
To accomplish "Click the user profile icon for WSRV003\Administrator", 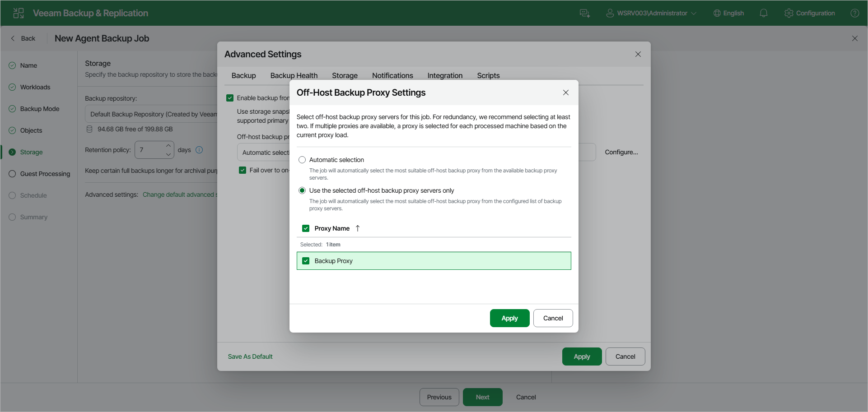I will point(610,13).
